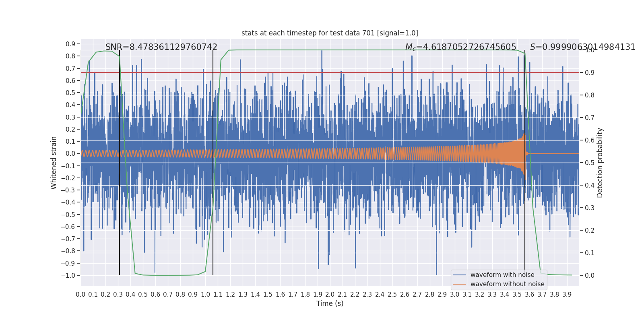Viewport: 644px width, 322px height.
Task: Click the black vertical marker just past 3.5 s
Action: pos(525,163)
